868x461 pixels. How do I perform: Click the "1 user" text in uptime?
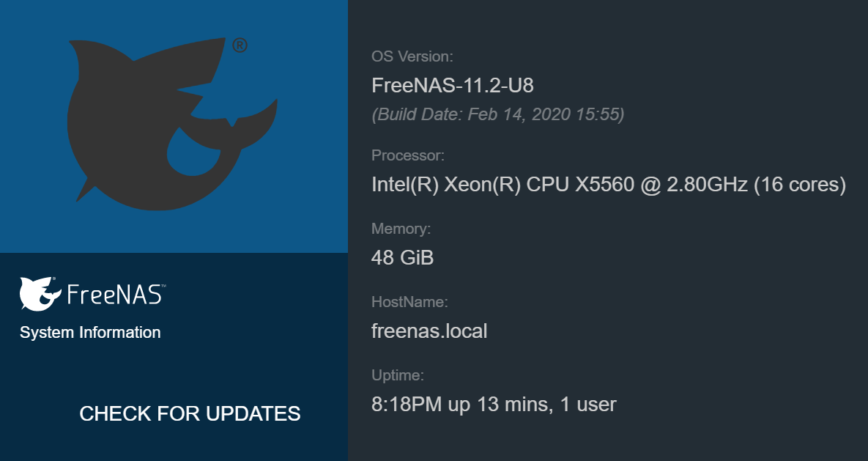588,404
